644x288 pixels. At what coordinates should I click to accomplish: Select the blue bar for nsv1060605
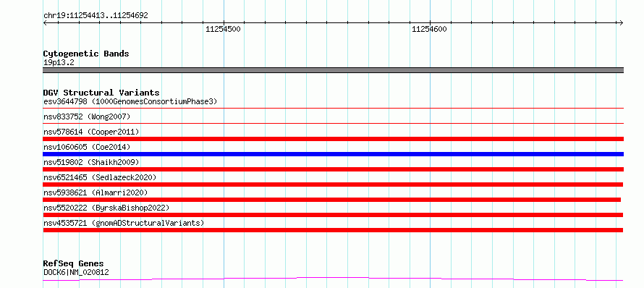click(x=333, y=154)
